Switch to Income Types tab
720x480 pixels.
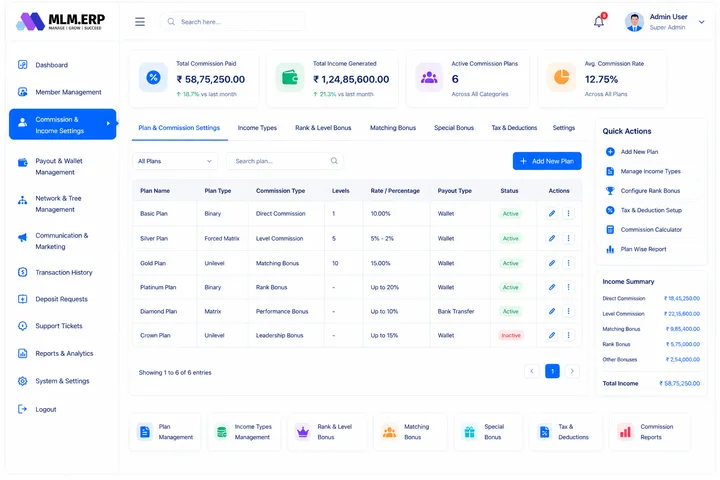click(257, 128)
